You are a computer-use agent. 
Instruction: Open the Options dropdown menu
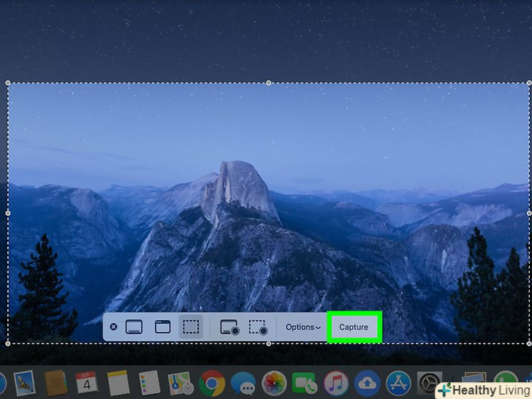coord(303,327)
